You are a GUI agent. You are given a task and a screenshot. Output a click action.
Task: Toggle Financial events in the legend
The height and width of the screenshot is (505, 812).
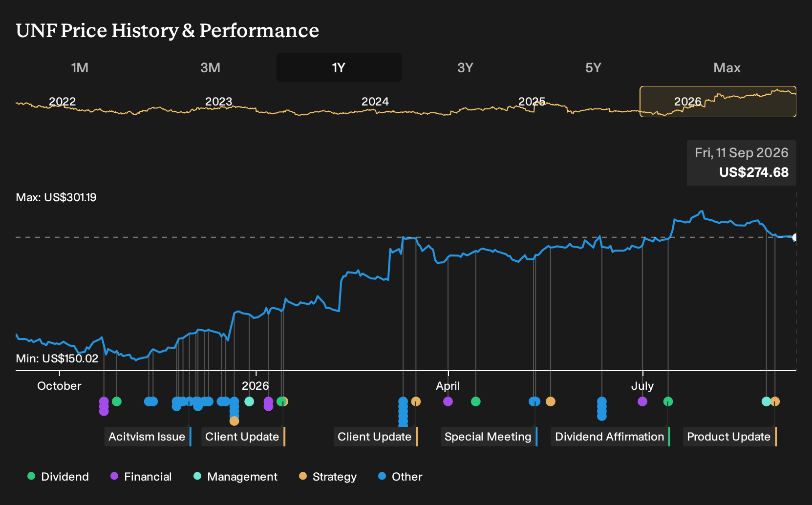tap(141, 476)
